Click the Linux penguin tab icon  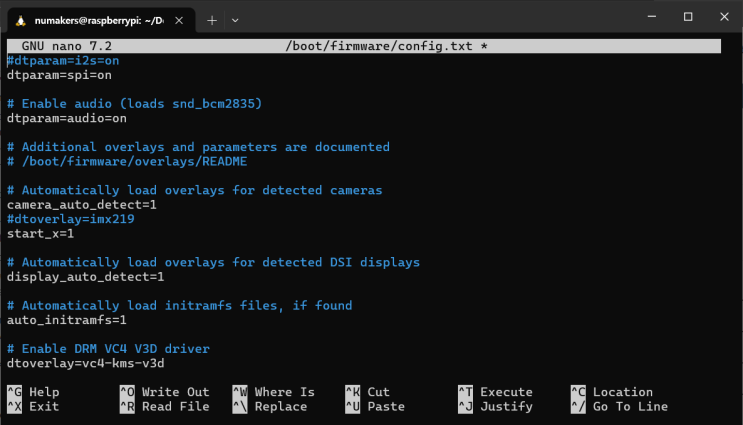pyautogui.click(x=20, y=21)
